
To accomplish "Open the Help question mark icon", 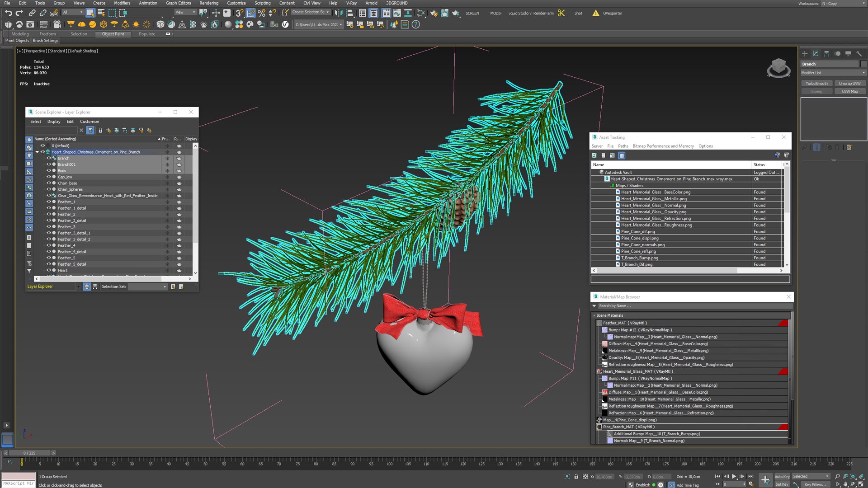I will tap(416, 24).
